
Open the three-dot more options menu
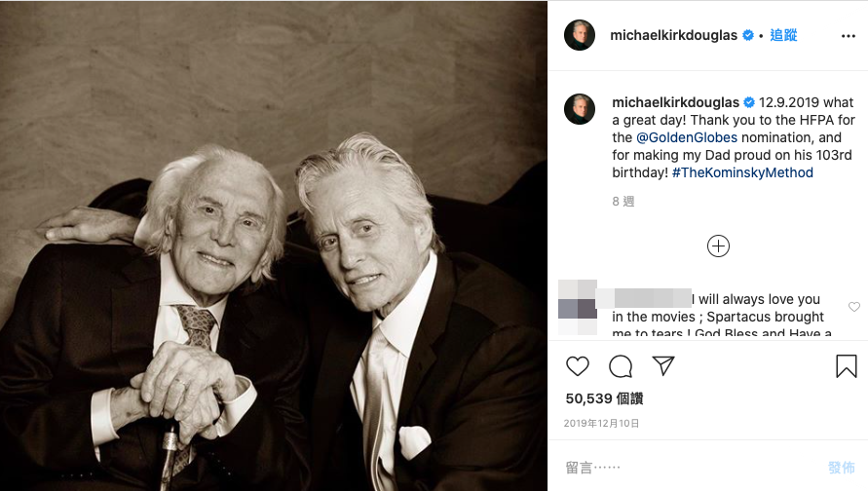point(848,35)
